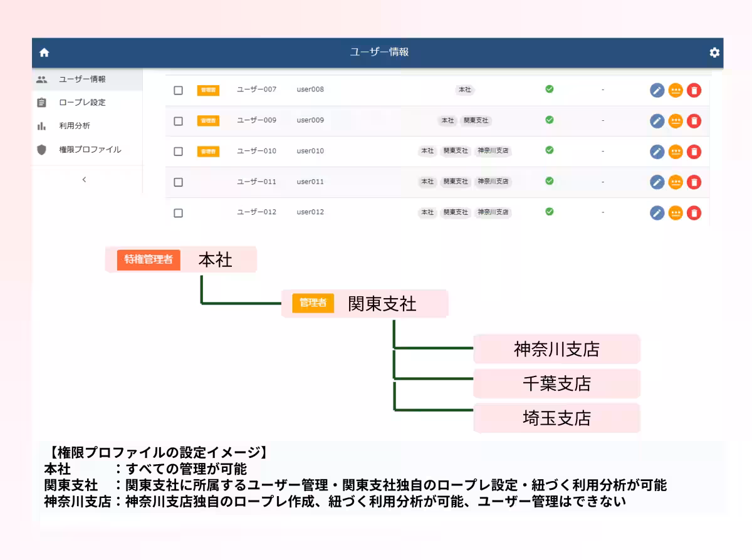Delete user010 with the trash icon
This screenshot has width=752, height=560.
(694, 152)
